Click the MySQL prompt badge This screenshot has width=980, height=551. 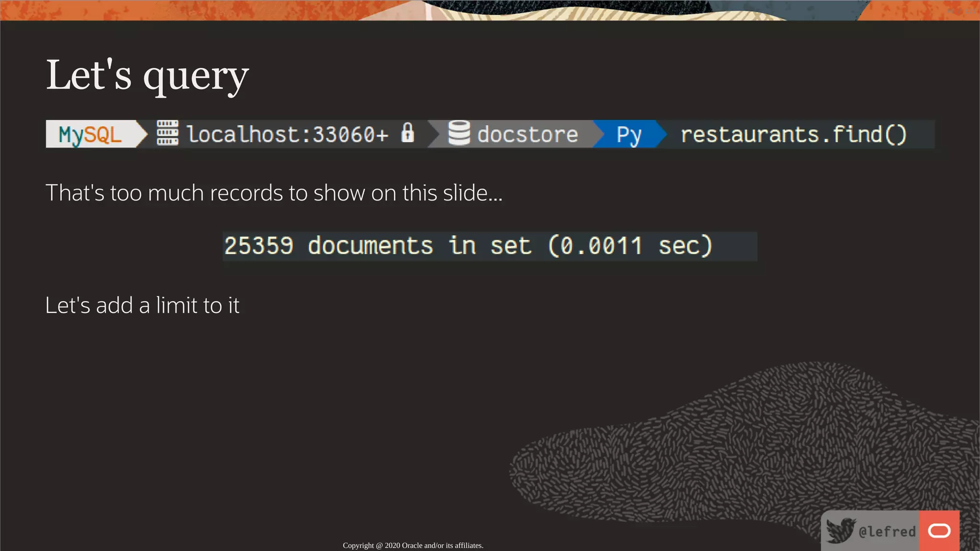point(90,134)
